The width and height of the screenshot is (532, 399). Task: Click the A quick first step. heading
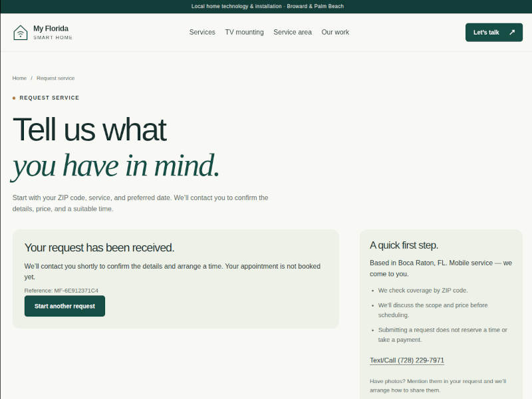pos(404,245)
